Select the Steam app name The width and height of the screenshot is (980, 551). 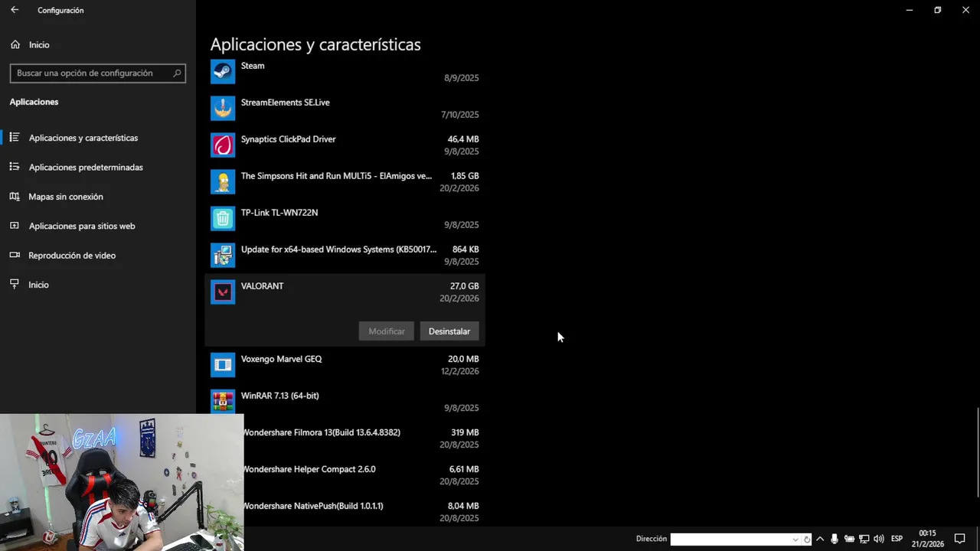coord(253,66)
